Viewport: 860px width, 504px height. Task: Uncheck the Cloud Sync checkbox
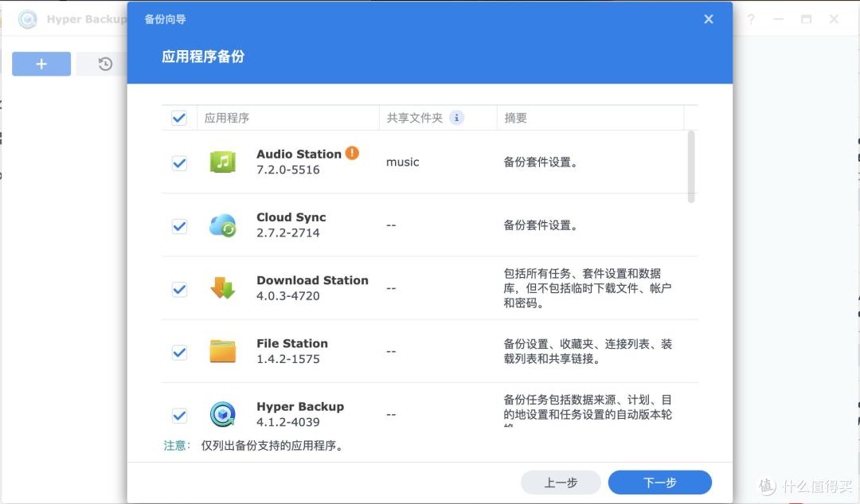tap(179, 226)
